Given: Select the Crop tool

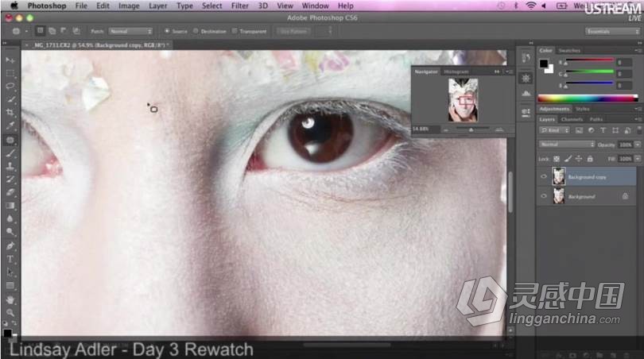Looking at the screenshot, I should click(x=10, y=113).
